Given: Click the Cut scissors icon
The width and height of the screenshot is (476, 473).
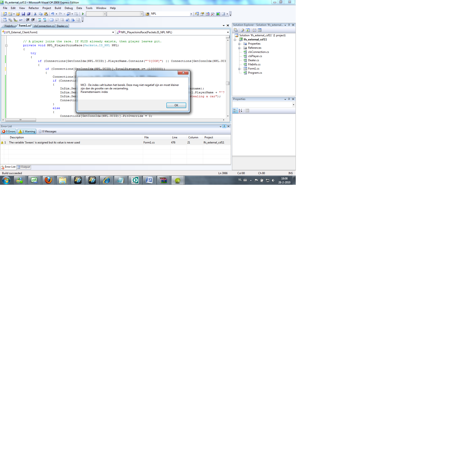Looking at the screenshot, I should point(35,14).
